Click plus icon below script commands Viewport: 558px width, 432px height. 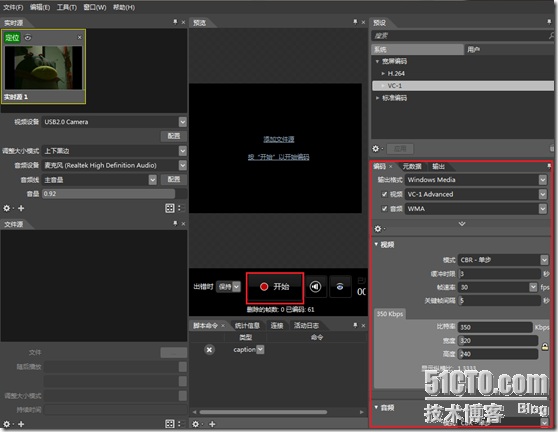212,424
